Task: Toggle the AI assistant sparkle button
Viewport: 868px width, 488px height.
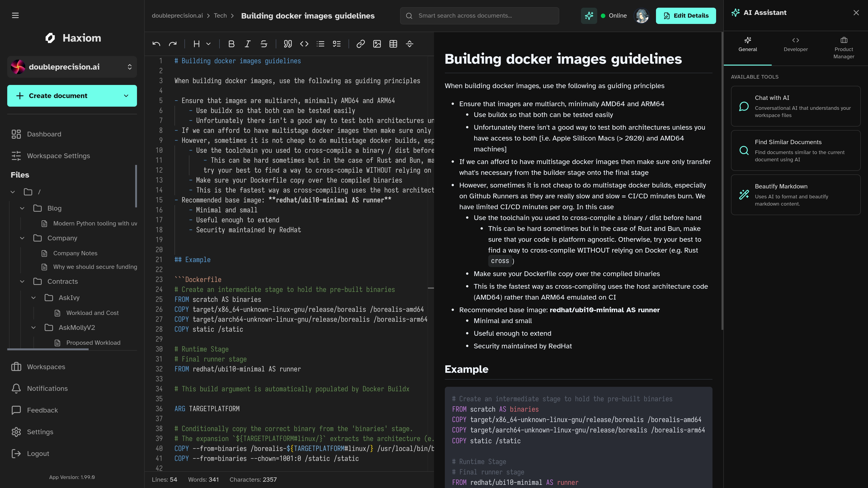Action: (x=589, y=16)
